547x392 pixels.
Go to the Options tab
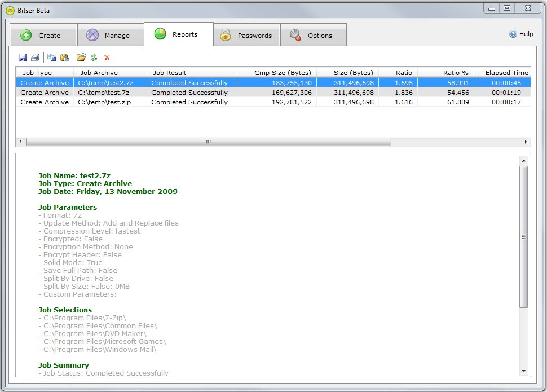point(314,35)
